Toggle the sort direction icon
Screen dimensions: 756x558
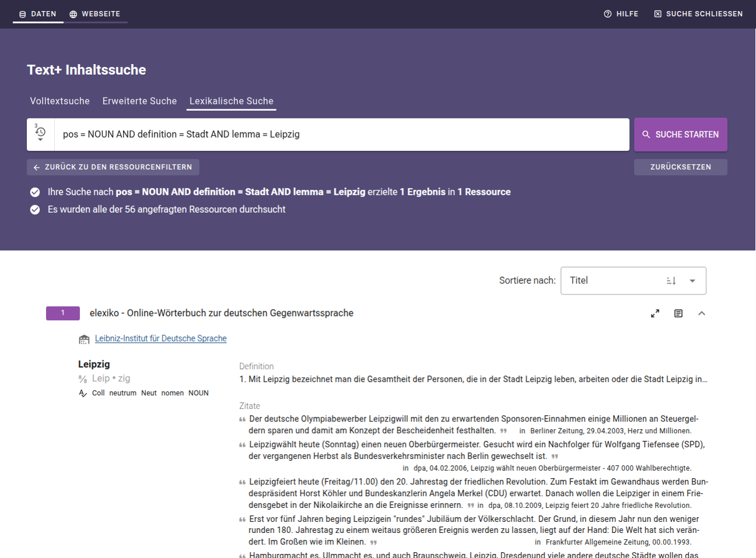click(x=671, y=281)
